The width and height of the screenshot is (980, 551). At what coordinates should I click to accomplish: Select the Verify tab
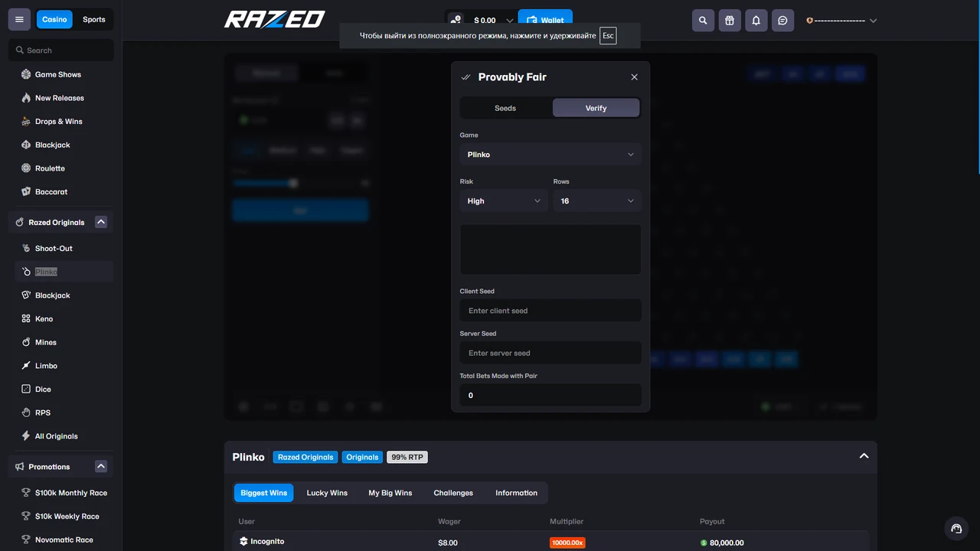pyautogui.click(x=596, y=108)
